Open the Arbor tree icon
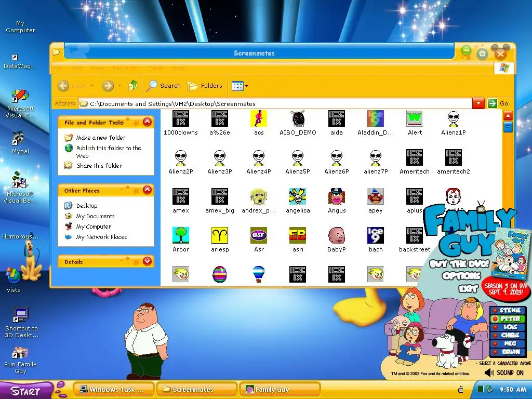The image size is (532, 399). click(181, 240)
